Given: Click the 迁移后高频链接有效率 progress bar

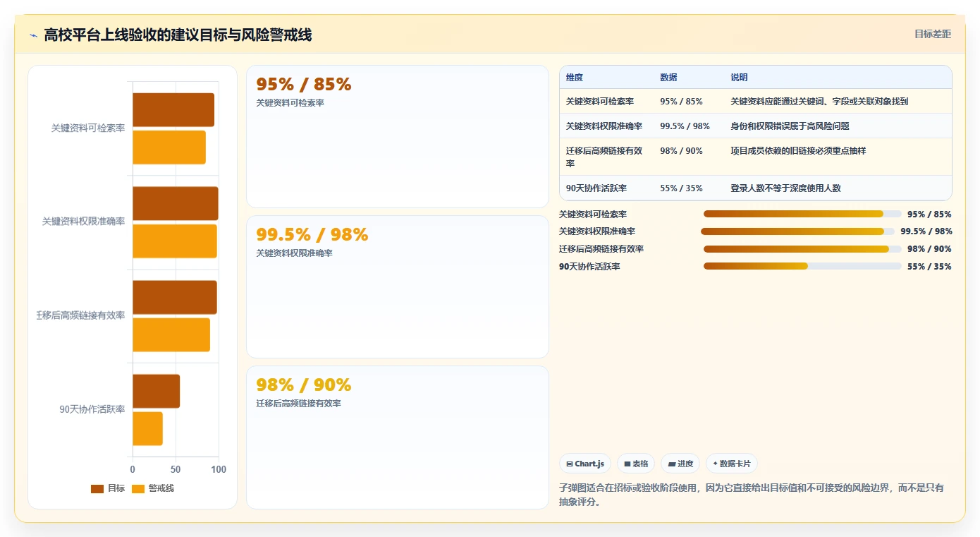Looking at the screenshot, I should 802,249.
